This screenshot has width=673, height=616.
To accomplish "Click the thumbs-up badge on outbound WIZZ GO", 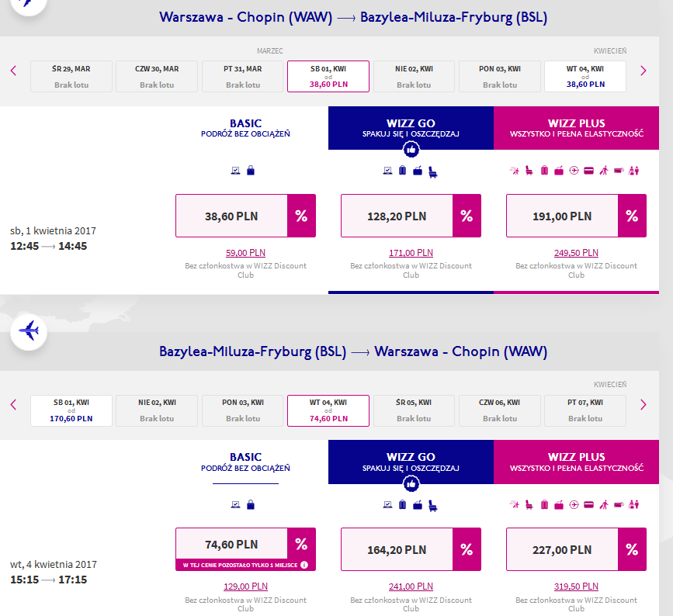I will coord(411,150).
